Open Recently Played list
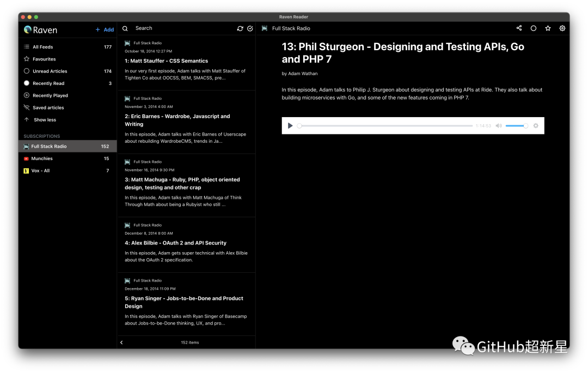Screen dimensions: 588x373 pos(68,96)
